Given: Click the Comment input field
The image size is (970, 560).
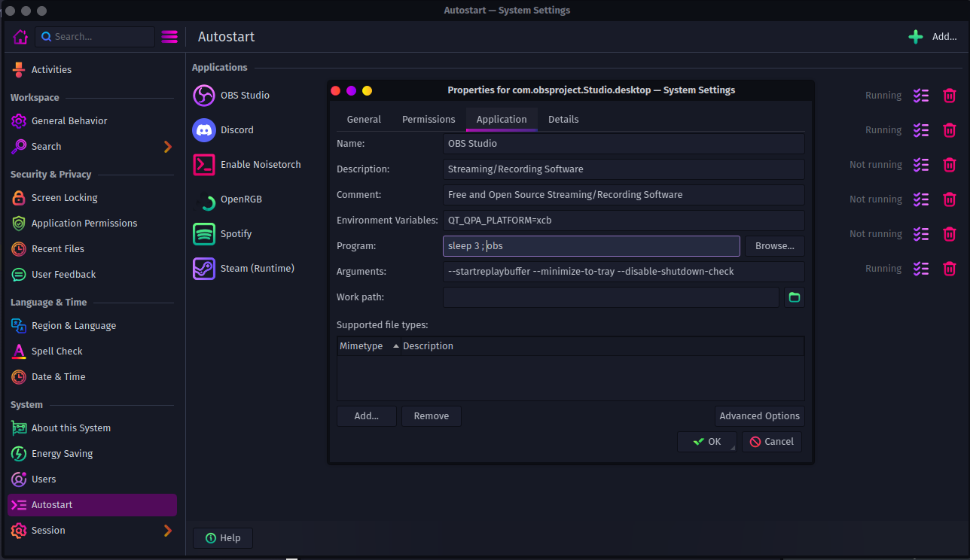Looking at the screenshot, I should (624, 195).
